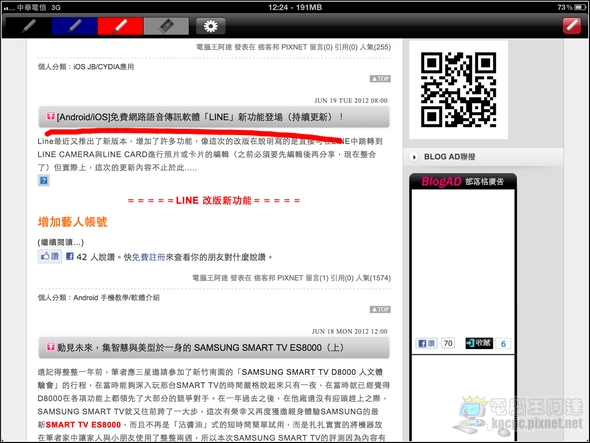The height and width of the screenshot is (443, 590).
Task: Select the blue pen tool
Action: tap(75, 26)
